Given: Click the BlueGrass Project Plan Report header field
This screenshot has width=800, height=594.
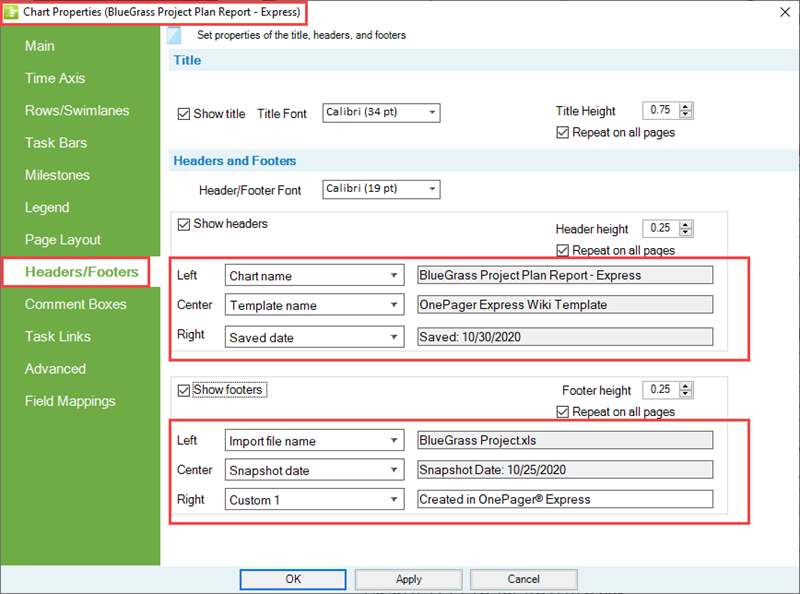Looking at the screenshot, I should (x=565, y=275).
